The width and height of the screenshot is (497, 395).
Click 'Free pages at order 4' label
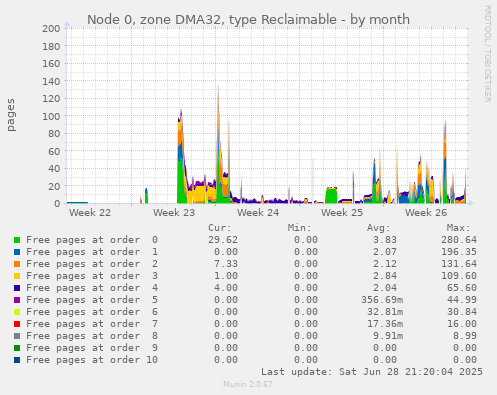[92, 288]
